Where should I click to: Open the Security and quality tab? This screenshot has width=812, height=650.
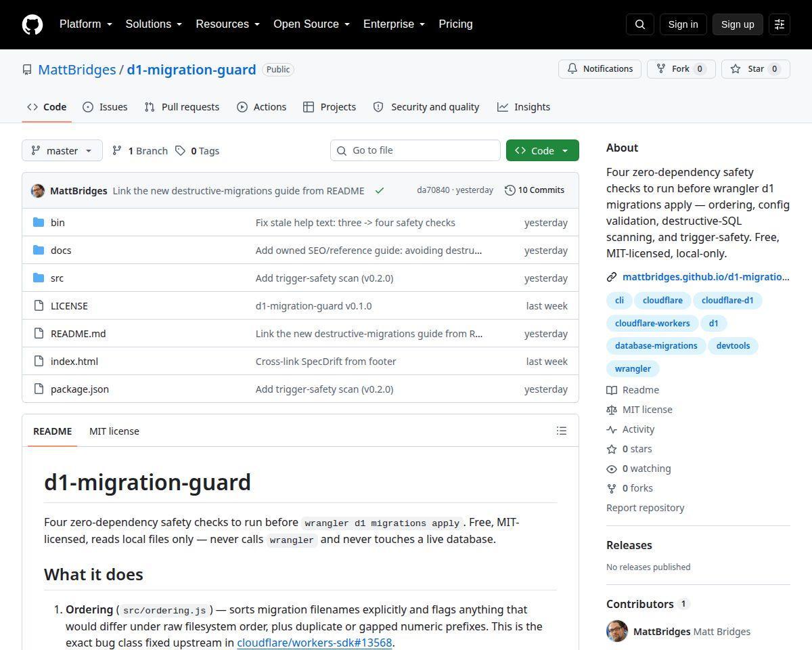tap(426, 107)
